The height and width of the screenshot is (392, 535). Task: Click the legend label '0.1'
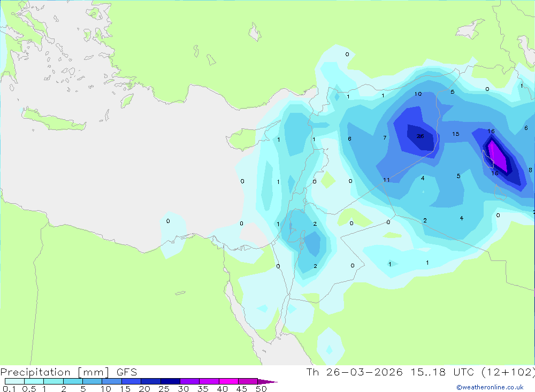coord(9,389)
